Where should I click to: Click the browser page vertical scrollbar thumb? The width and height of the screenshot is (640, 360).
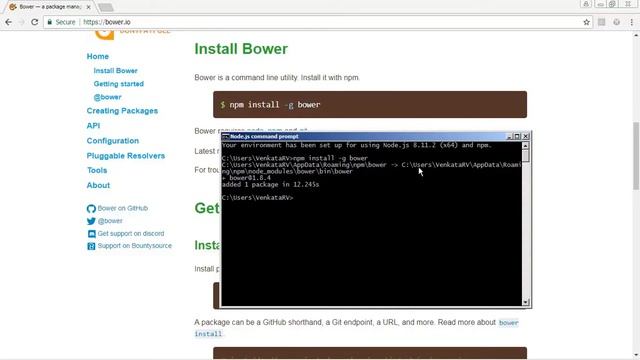coord(636,156)
